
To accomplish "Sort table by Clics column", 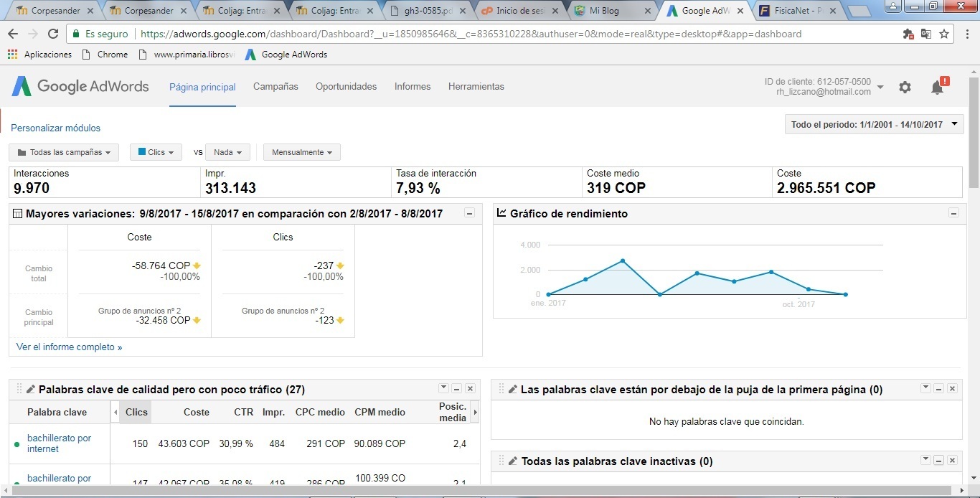I will [136, 412].
